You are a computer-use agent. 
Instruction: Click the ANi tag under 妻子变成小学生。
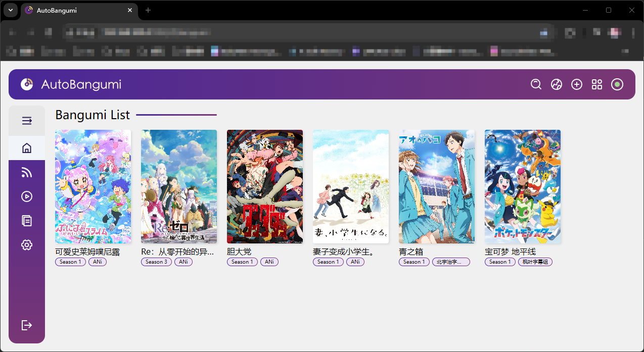click(355, 262)
